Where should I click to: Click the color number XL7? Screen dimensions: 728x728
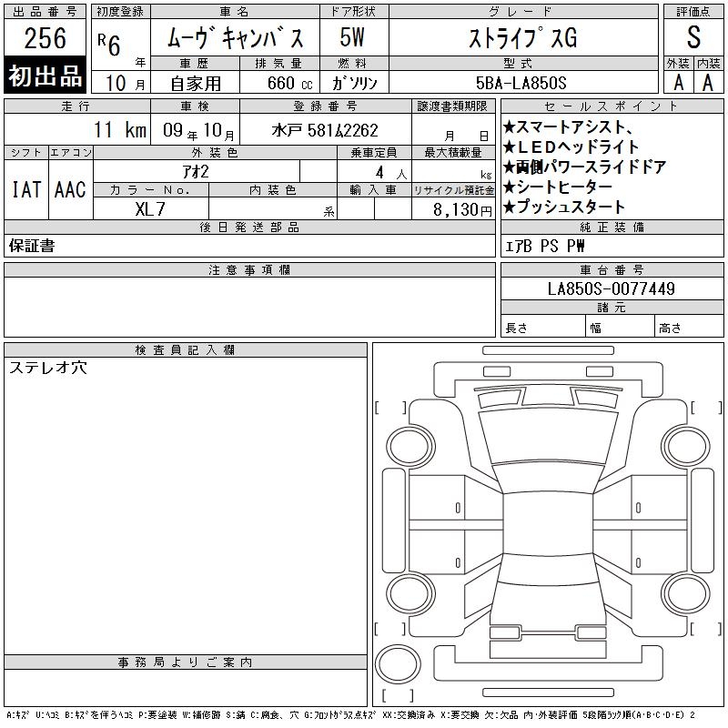150,209
